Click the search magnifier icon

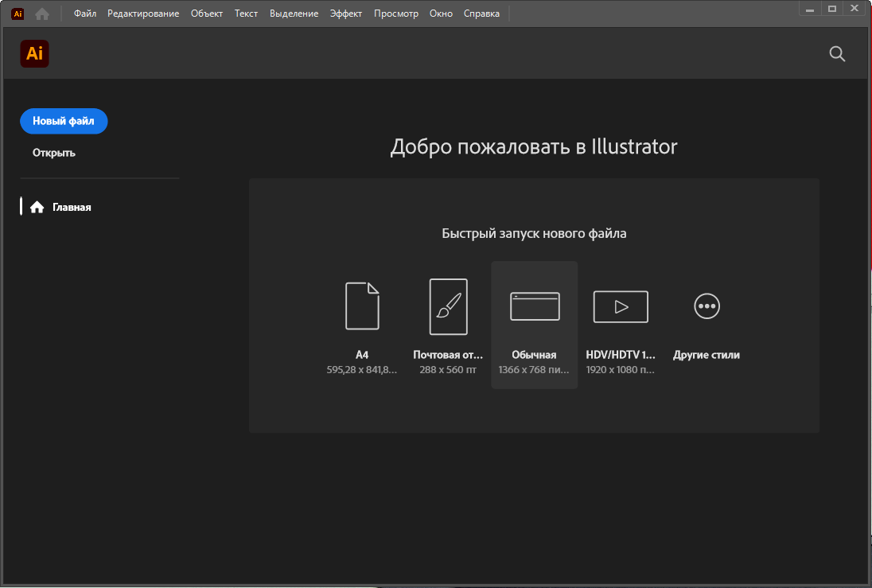point(837,54)
